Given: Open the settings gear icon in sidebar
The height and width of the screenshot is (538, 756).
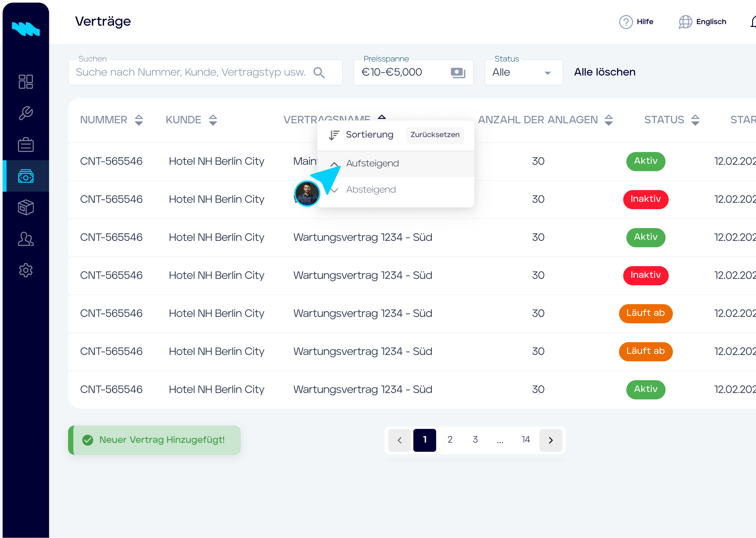Looking at the screenshot, I should click(26, 270).
